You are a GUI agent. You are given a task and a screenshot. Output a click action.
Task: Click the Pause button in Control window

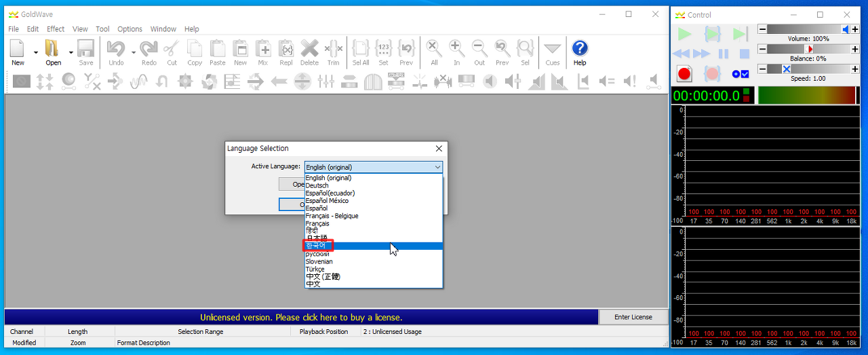(x=724, y=54)
